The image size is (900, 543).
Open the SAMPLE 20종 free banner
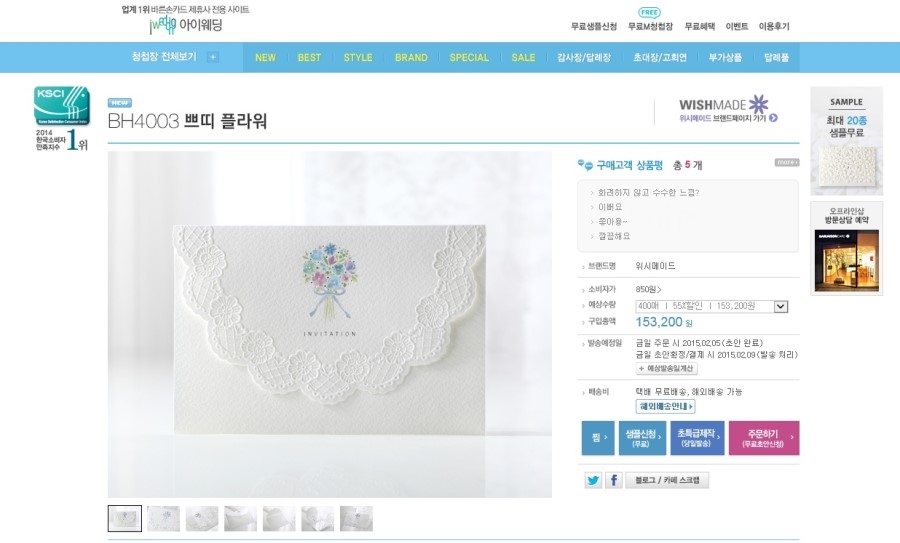[x=847, y=141]
